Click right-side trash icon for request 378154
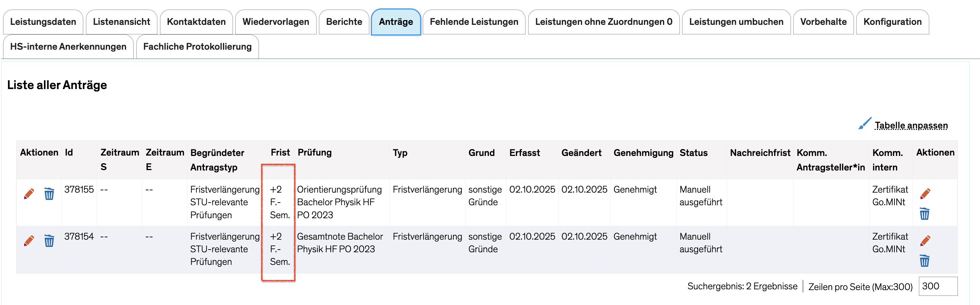 [924, 261]
